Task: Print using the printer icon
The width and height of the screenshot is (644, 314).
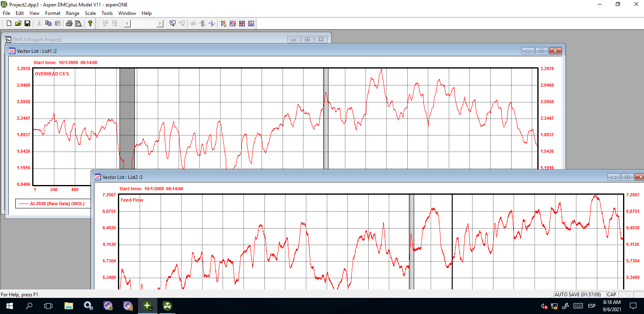Action: tap(69, 24)
